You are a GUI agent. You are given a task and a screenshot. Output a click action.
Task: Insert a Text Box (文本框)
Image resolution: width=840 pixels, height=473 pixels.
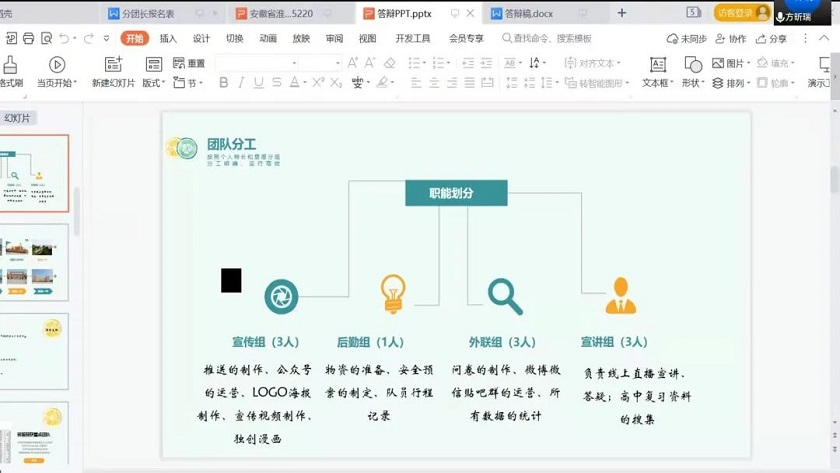point(657,72)
